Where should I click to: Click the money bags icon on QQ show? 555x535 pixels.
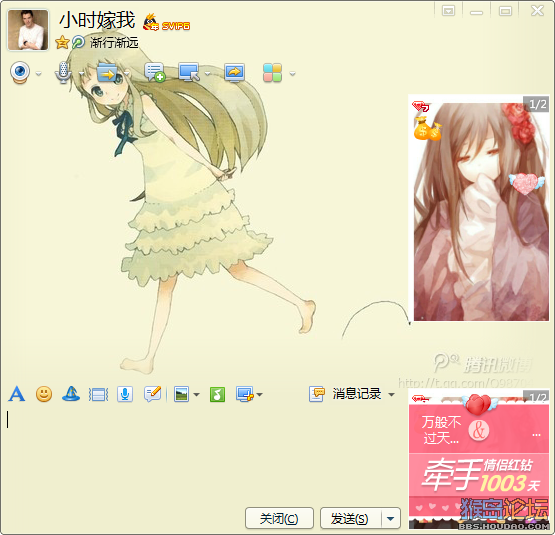coord(428,129)
